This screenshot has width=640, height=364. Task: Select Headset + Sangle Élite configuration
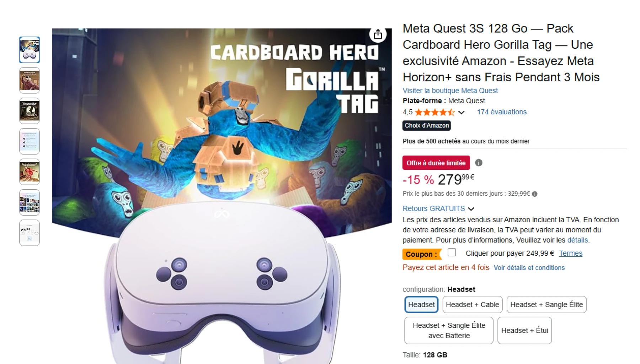pyautogui.click(x=546, y=305)
